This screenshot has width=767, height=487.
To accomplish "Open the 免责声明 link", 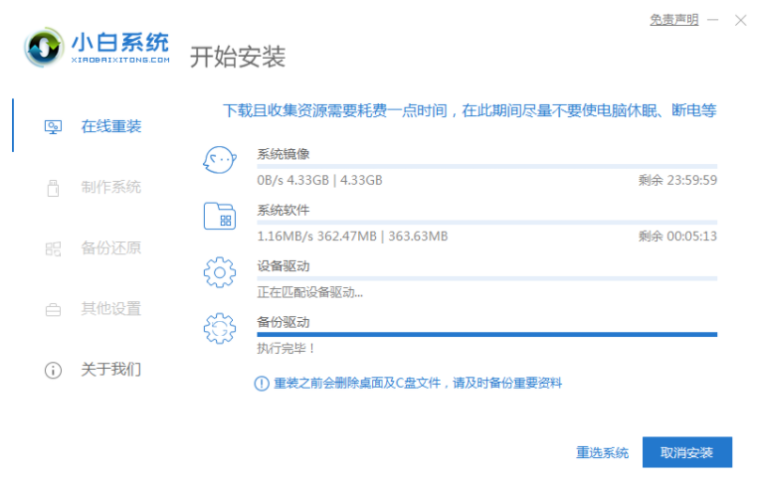I will (x=674, y=20).
